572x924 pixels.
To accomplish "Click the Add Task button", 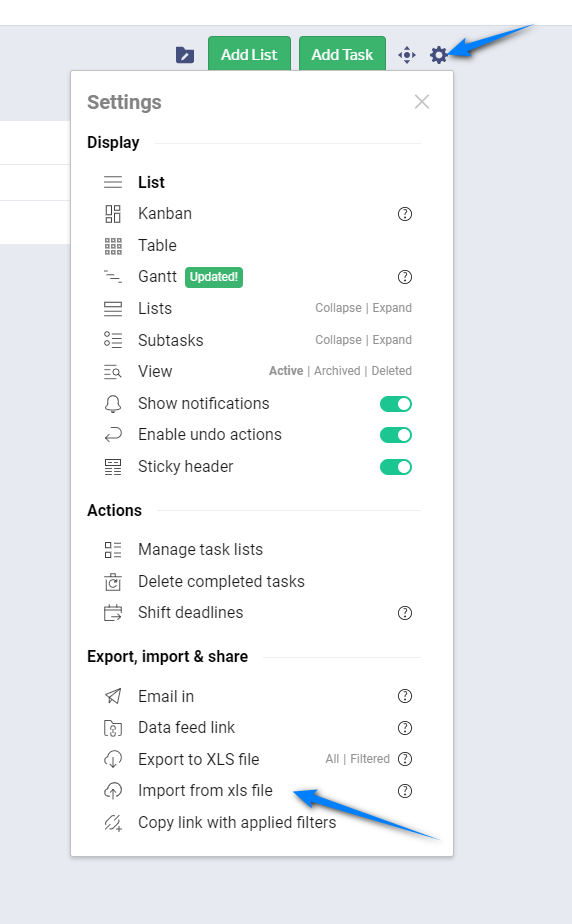I will pyautogui.click(x=342, y=54).
